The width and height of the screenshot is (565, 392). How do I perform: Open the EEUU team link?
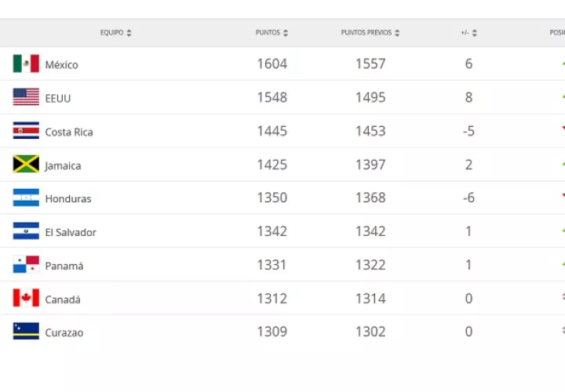pos(57,98)
